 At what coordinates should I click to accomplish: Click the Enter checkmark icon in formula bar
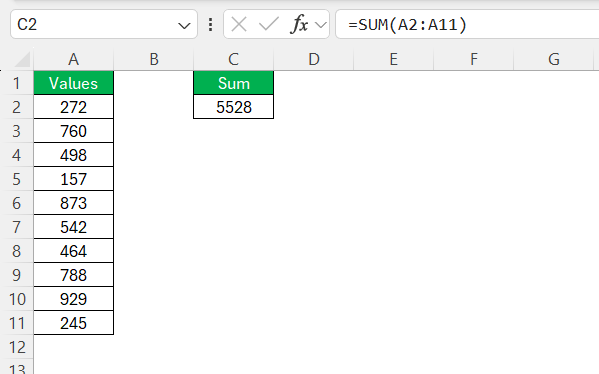click(x=269, y=25)
